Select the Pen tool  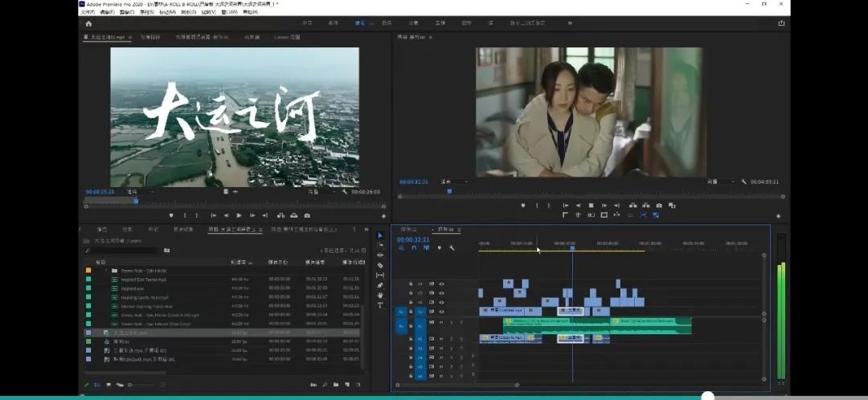(380, 285)
